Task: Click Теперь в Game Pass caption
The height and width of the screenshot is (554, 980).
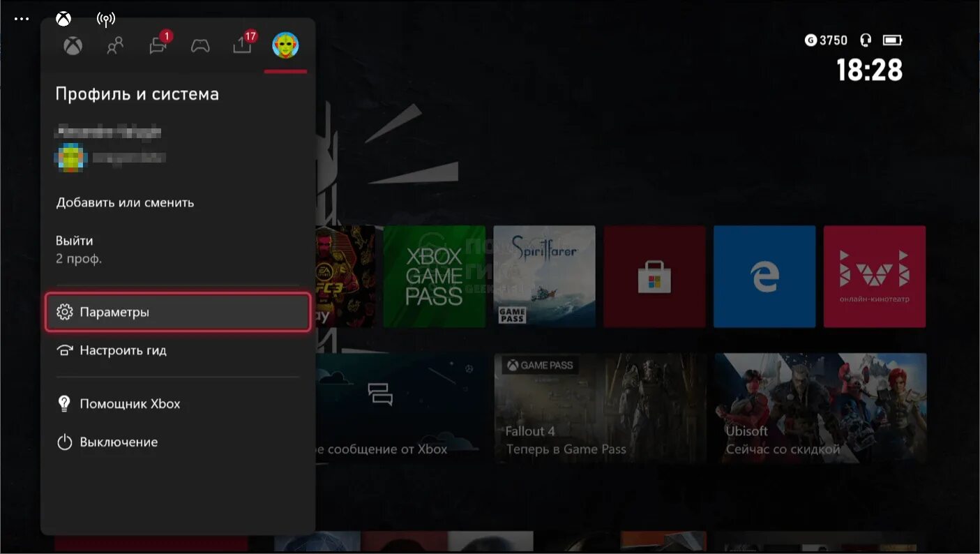Action: pos(566,449)
